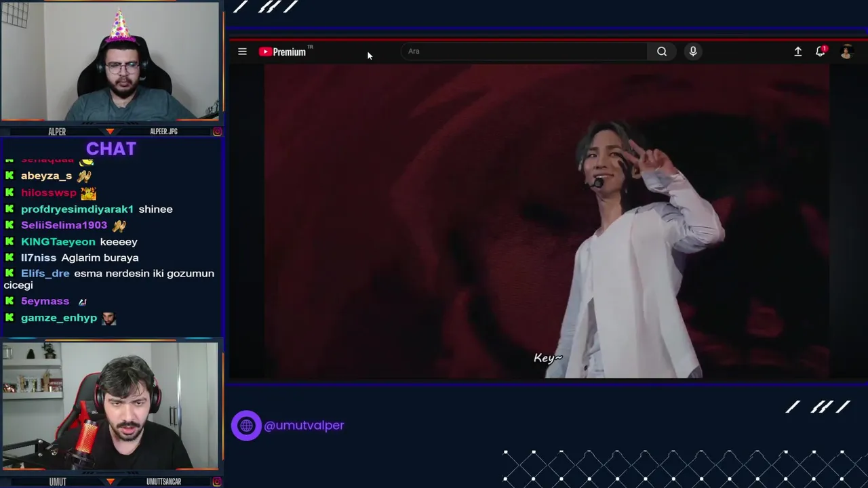Click the Kick badge next to gamze_enhyp
The image size is (868, 488).
pyautogui.click(x=9, y=318)
